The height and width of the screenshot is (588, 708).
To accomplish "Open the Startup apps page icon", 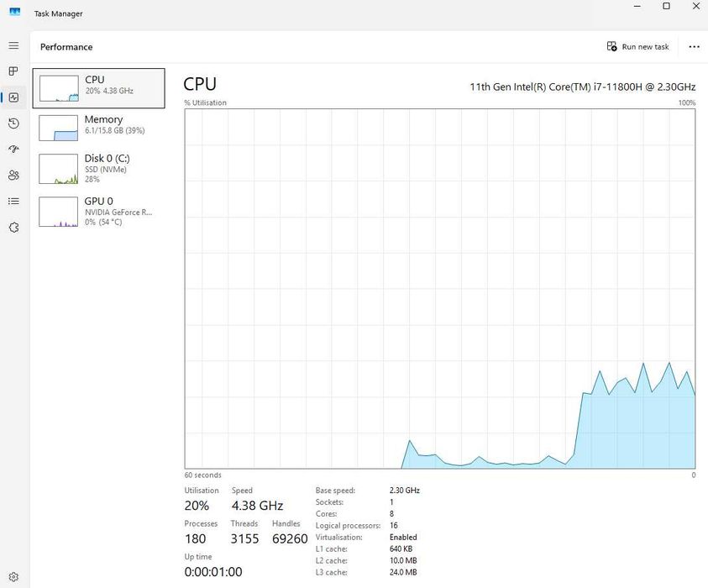I will tap(13, 149).
